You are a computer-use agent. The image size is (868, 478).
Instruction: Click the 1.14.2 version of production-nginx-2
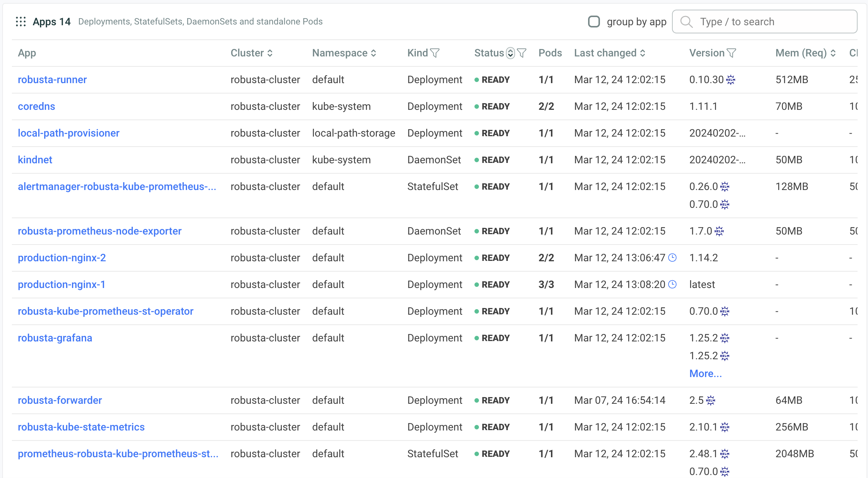pos(704,258)
